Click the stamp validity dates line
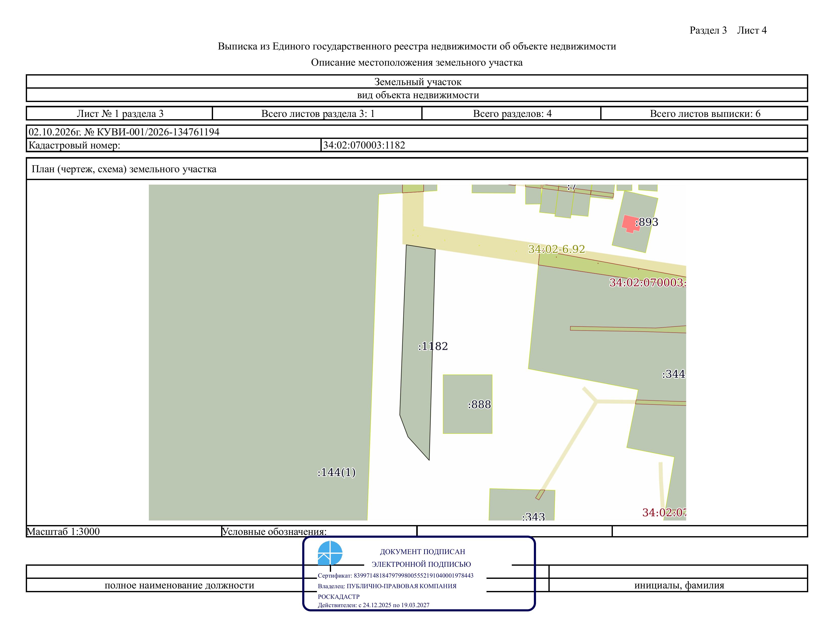Screen dimensions: 834x644 (374, 605)
